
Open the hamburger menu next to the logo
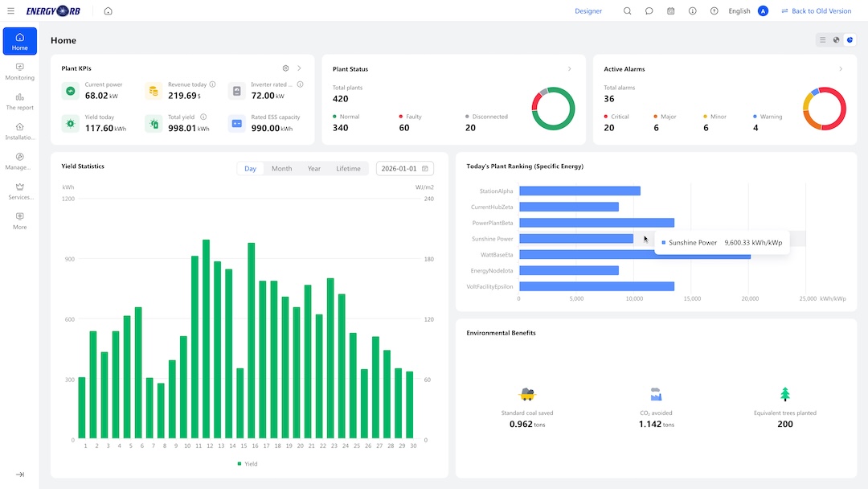[10, 11]
